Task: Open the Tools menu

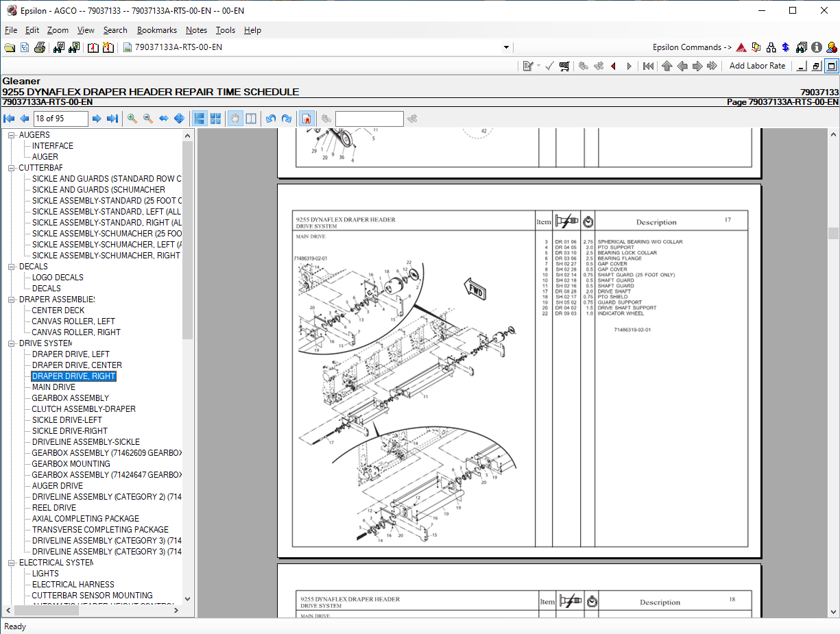Action: point(226,30)
